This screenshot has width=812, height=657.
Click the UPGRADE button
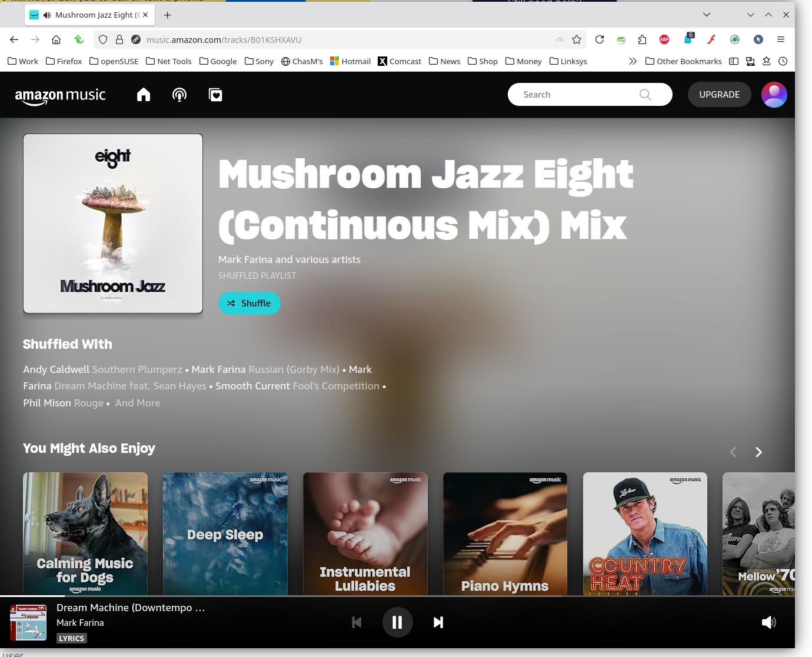point(719,95)
